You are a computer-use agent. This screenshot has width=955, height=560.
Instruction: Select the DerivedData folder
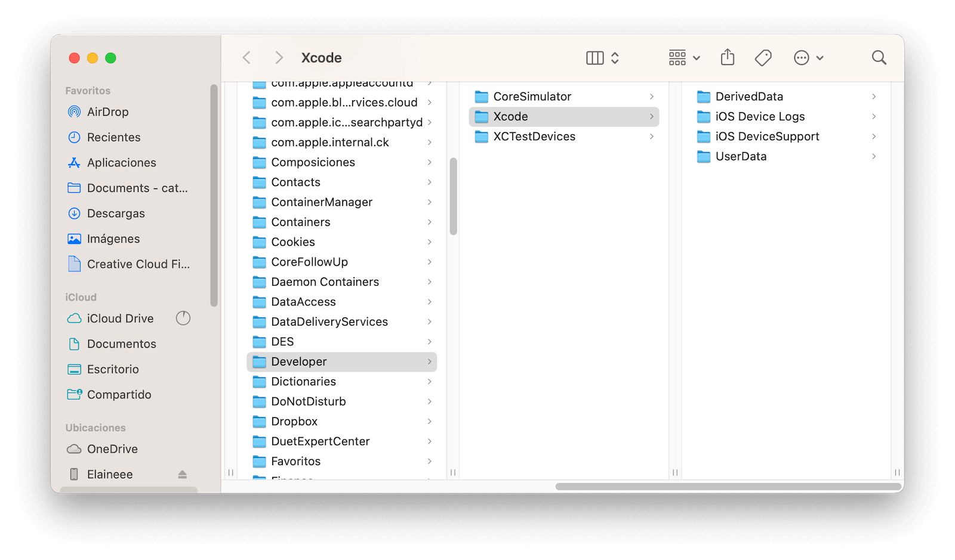pyautogui.click(x=786, y=97)
